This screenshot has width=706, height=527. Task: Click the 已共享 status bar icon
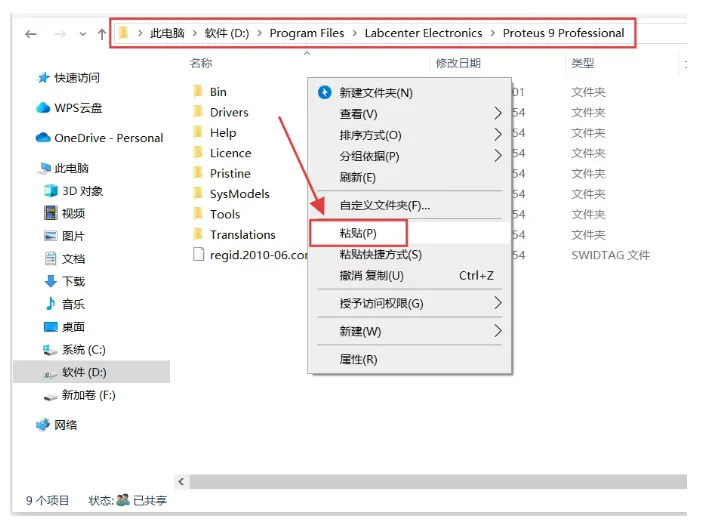(123, 500)
